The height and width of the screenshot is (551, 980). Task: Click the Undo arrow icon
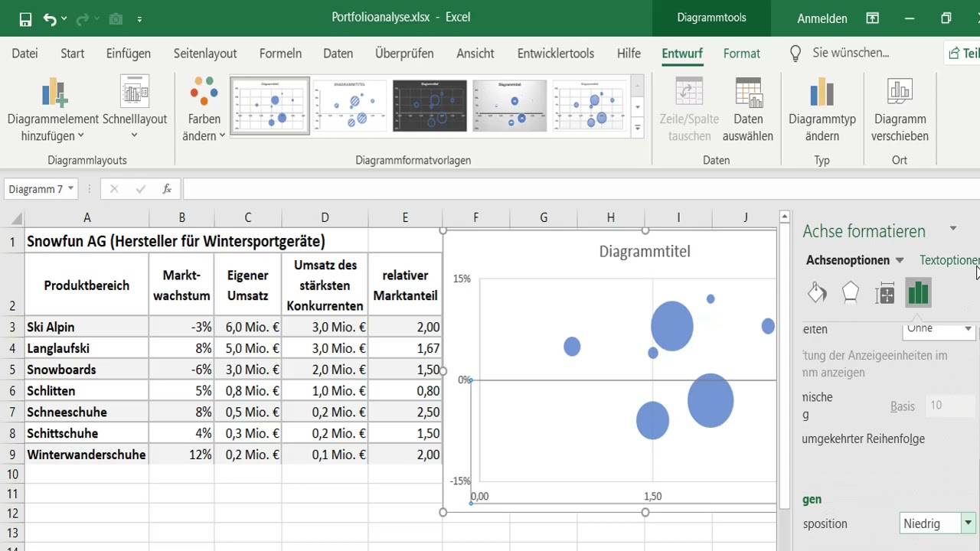point(50,18)
